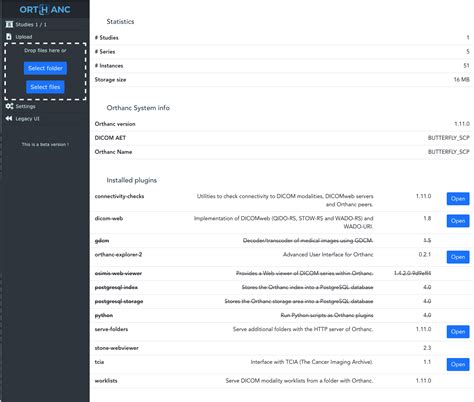Viewport: 474px width, 402px height.
Task: Click the 'tcia' plugin name
Action: 99,362
